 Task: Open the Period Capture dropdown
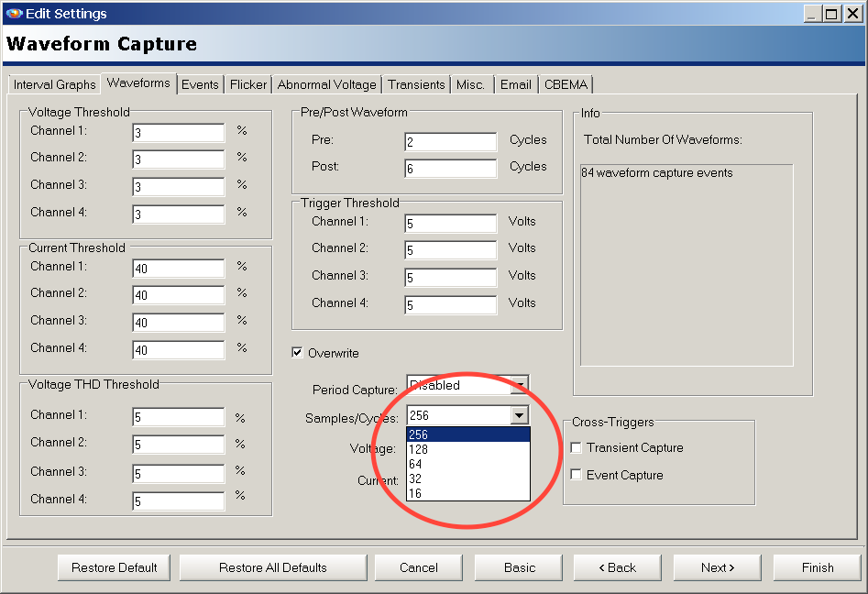[520, 384]
